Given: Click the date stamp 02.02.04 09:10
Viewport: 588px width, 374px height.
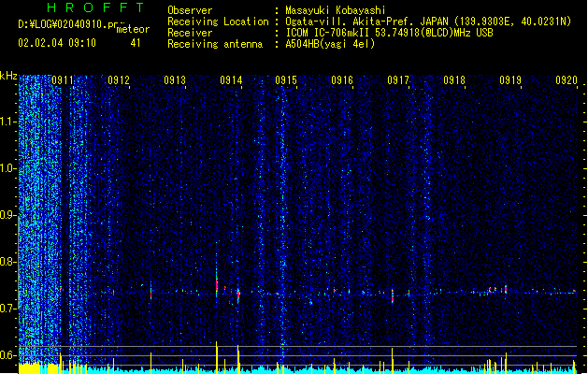Looking at the screenshot, I should (x=57, y=43).
